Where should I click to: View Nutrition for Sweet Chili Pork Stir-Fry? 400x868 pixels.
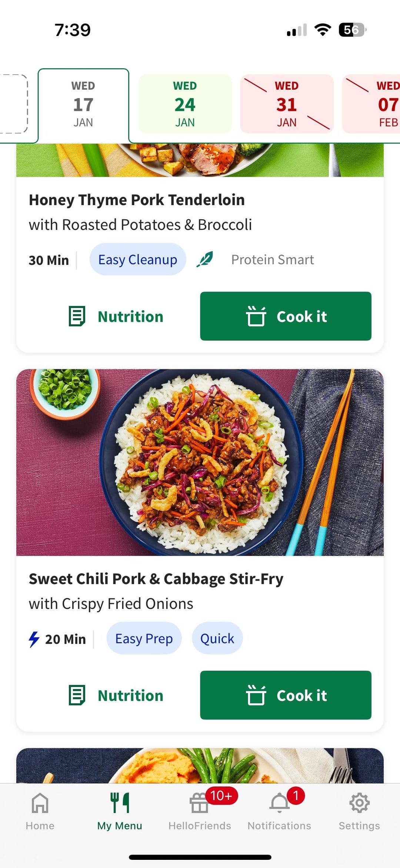click(x=116, y=696)
